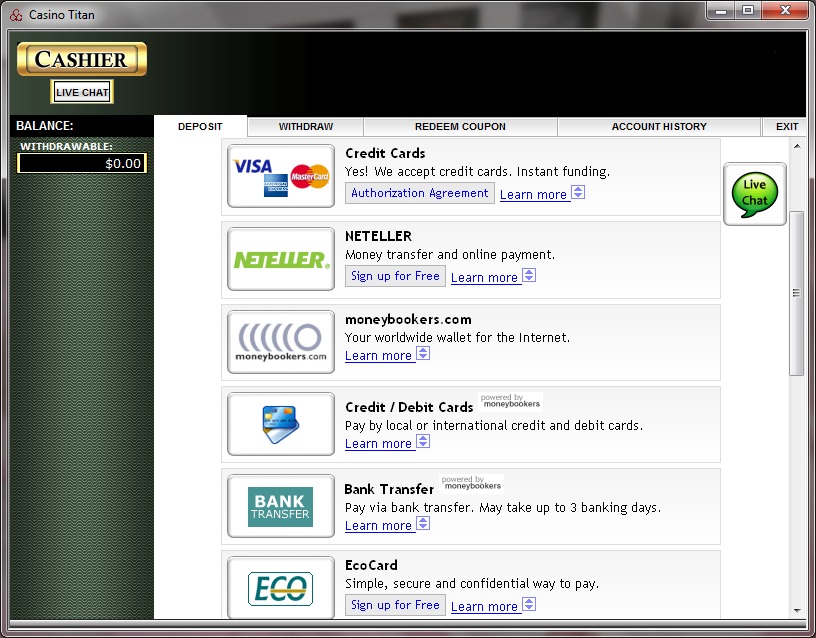Open the Redeem Coupon tab
This screenshot has height=638, width=816.
click(x=460, y=127)
